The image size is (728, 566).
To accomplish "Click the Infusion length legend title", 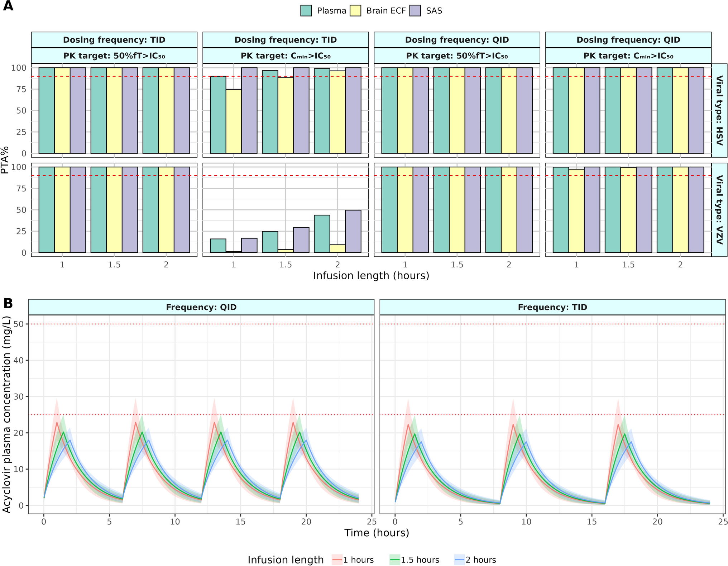I will pyautogui.click(x=285, y=560).
